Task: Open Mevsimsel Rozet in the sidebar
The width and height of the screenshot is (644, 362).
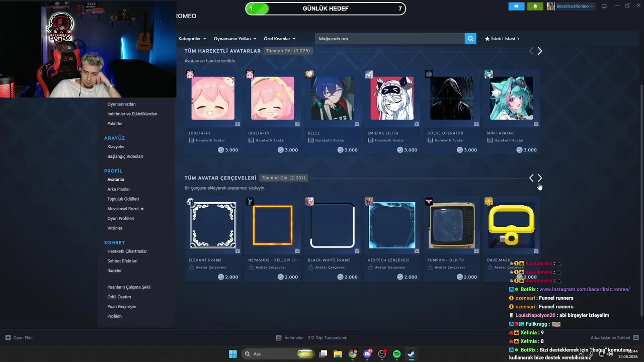Action: point(126,209)
